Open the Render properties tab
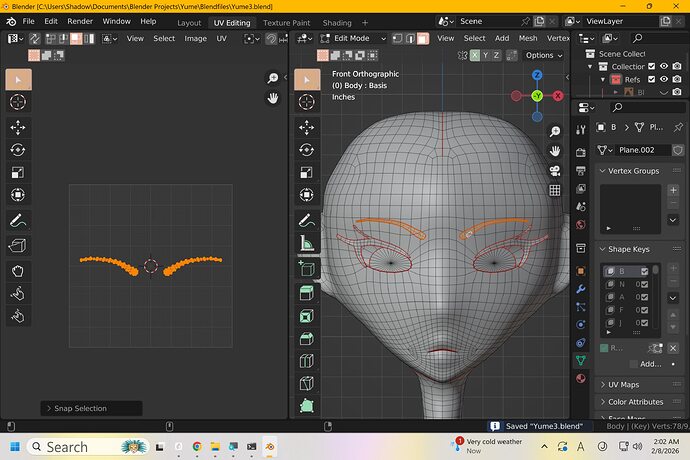The width and height of the screenshot is (690, 460). pyautogui.click(x=581, y=152)
